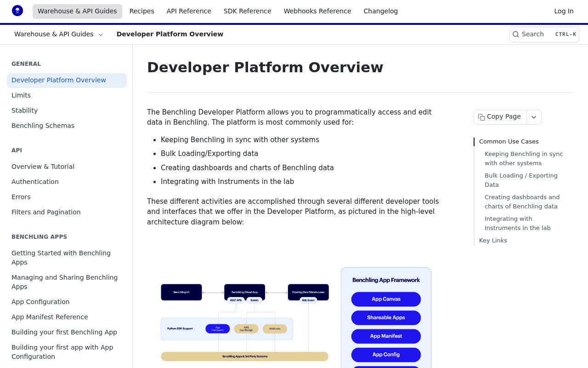Image resolution: width=588 pixels, height=368 pixels.
Task: Go to the Recipes tab
Action: pyautogui.click(x=142, y=11)
